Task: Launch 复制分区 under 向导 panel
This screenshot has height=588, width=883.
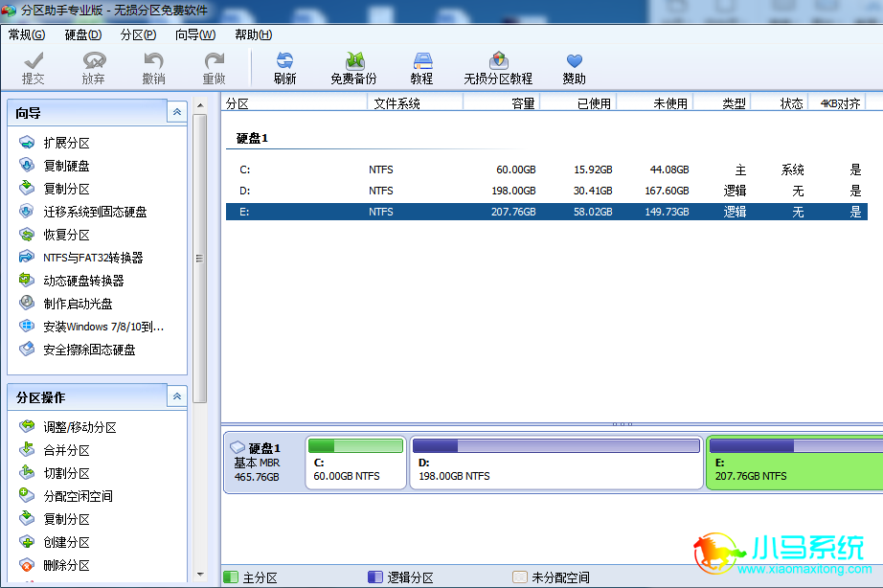Action: [x=55, y=189]
